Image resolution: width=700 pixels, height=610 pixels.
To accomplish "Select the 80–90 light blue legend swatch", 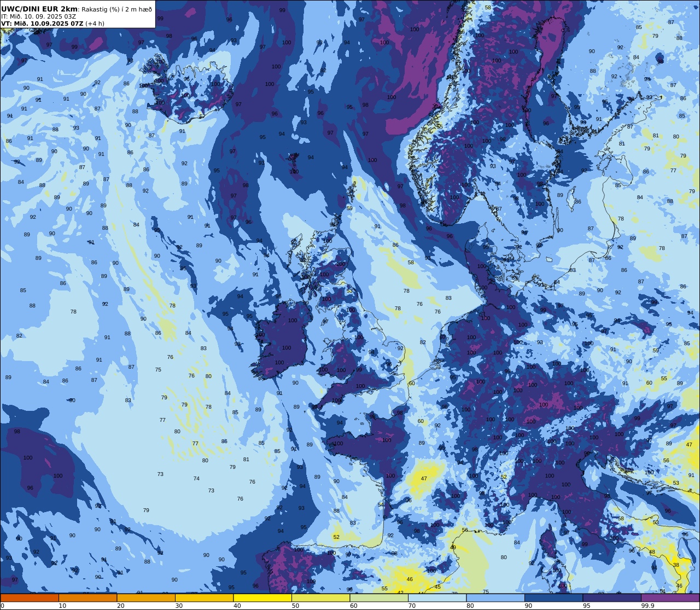I will click(495, 598).
